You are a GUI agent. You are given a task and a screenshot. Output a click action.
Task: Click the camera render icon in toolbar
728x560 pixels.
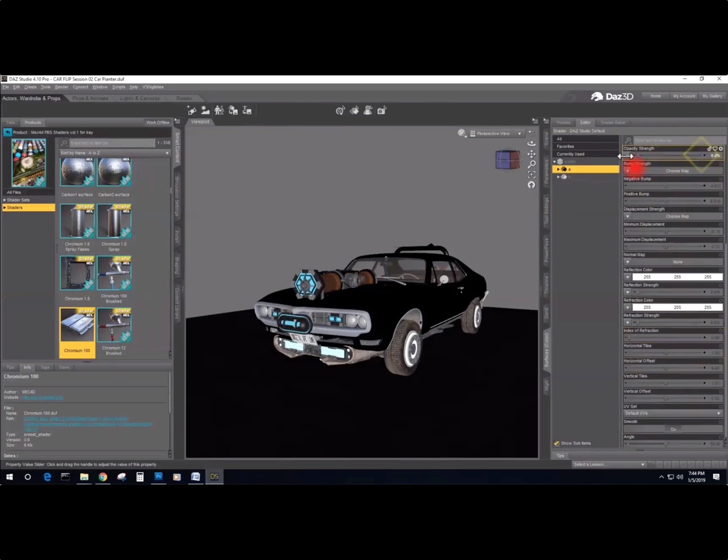point(382,110)
